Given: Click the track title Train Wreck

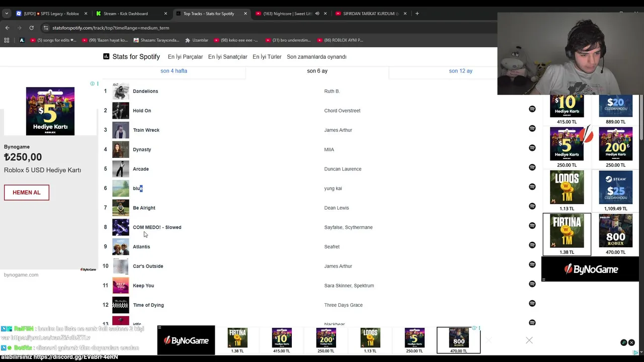Looking at the screenshot, I should [x=146, y=130].
